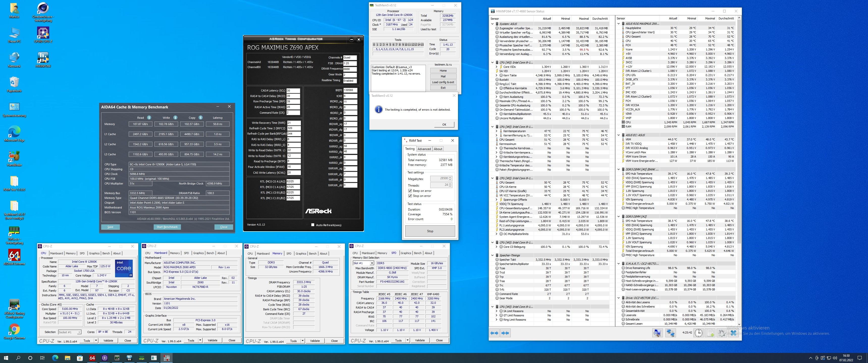Select the TM5.exe shortcut on desktop
This screenshot has width=868, height=363.
(14, 235)
